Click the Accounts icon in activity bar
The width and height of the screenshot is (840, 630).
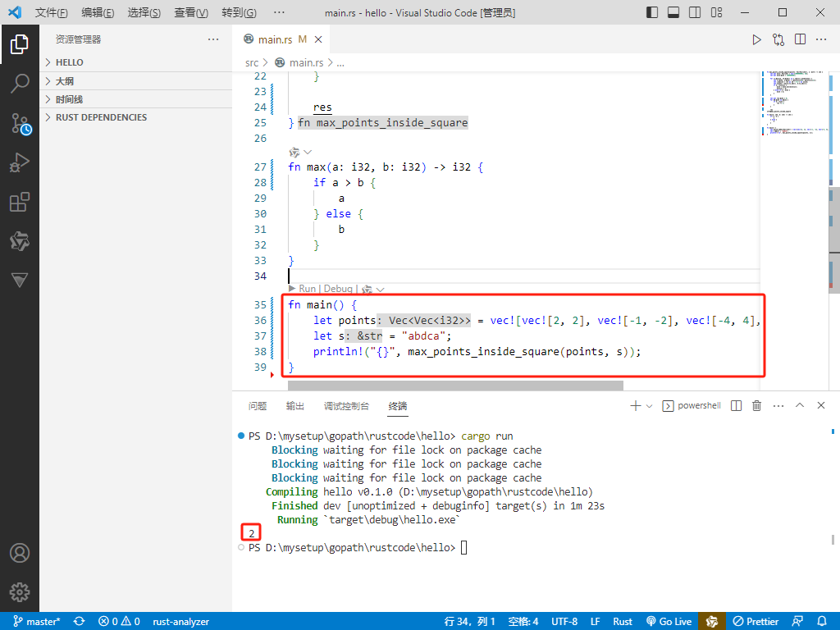coord(20,553)
